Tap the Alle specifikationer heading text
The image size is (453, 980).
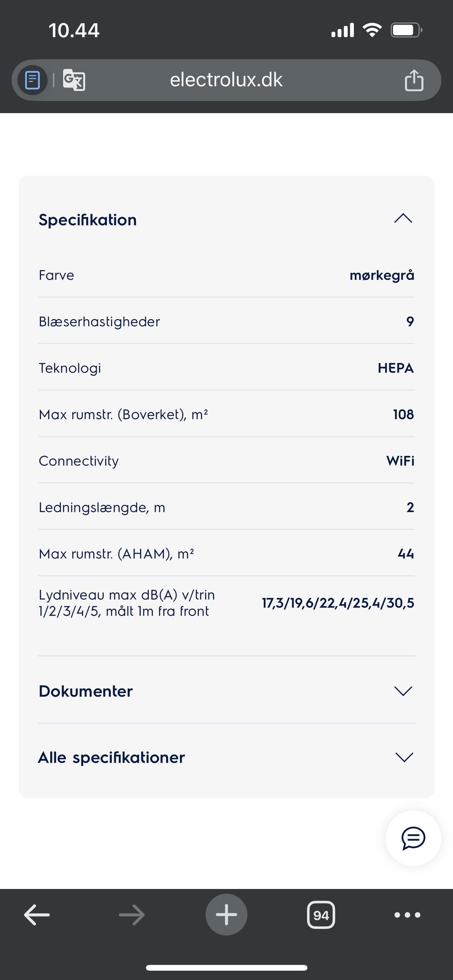click(x=111, y=757)
